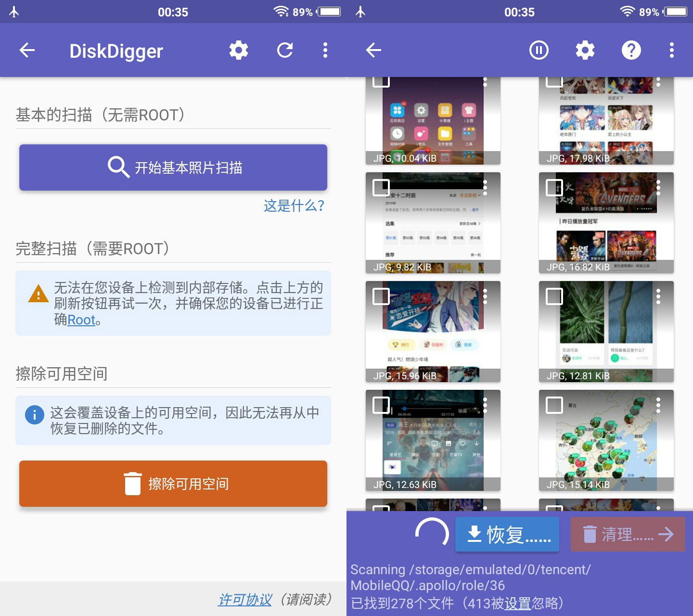
Task: Open options dots on JPG 15.14 KiB item
Action: pyautogui.click(x=658, y=405)
